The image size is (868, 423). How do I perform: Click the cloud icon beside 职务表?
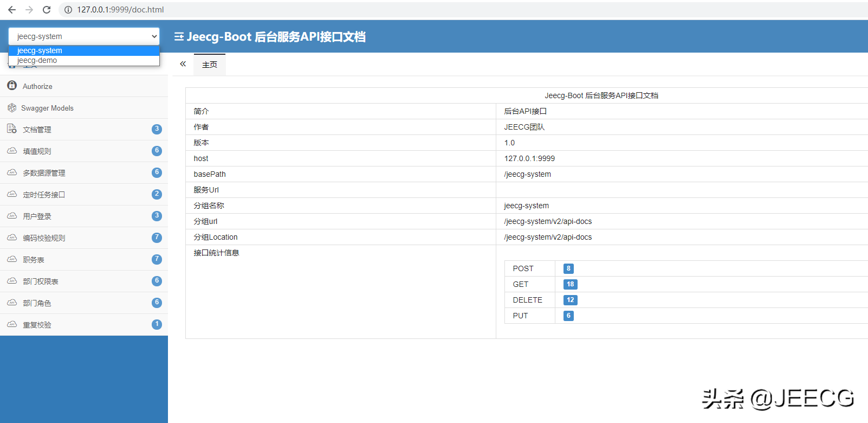tap(12, 259)
